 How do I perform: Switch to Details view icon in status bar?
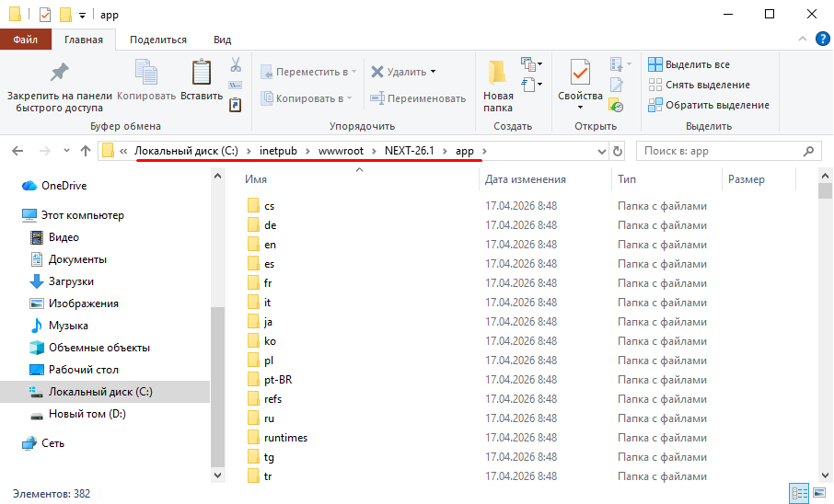[x=799, y=493]
